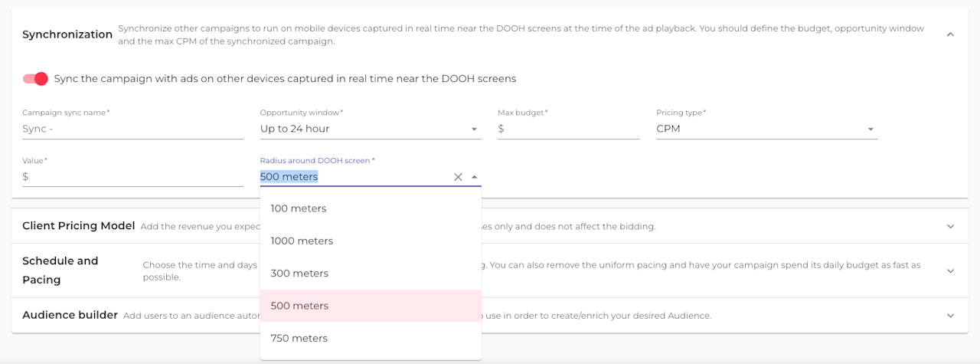Image resolution: width=980 pixels, height=364 pixels.
Task: Expand the Audience builder section
Action: coord(950,315)
